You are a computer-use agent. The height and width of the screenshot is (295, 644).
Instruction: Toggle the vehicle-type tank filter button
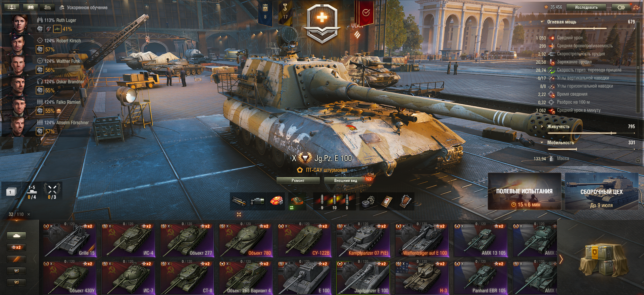[x=16, y=236]
